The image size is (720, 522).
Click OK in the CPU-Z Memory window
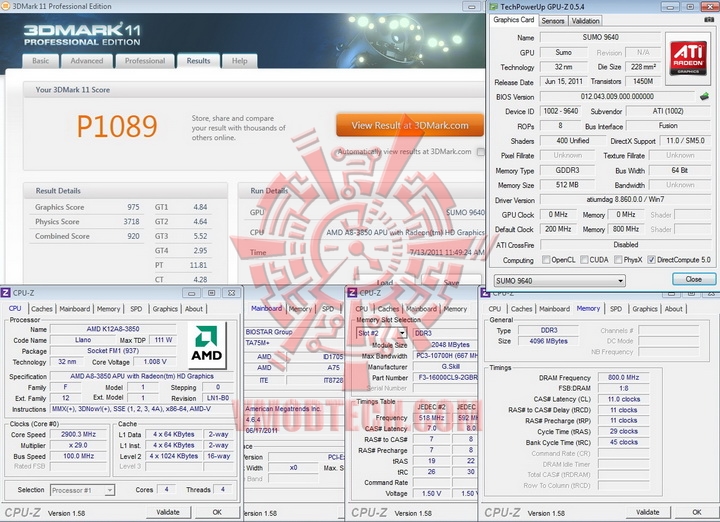[x=697, y=512]
